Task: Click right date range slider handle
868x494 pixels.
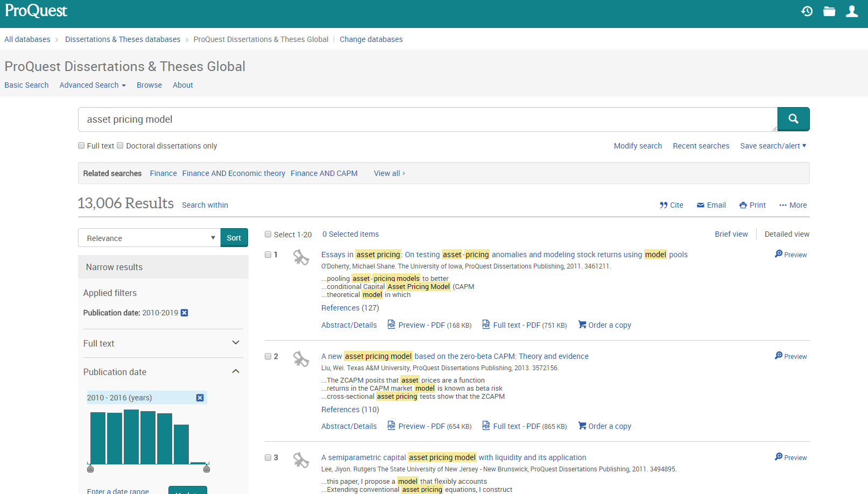Action: pos(207,469)
